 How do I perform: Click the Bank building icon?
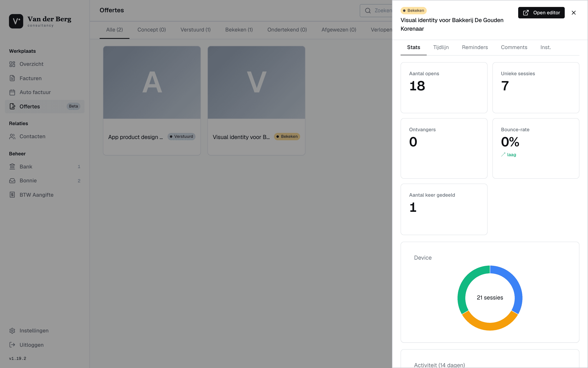click(12, 167)
